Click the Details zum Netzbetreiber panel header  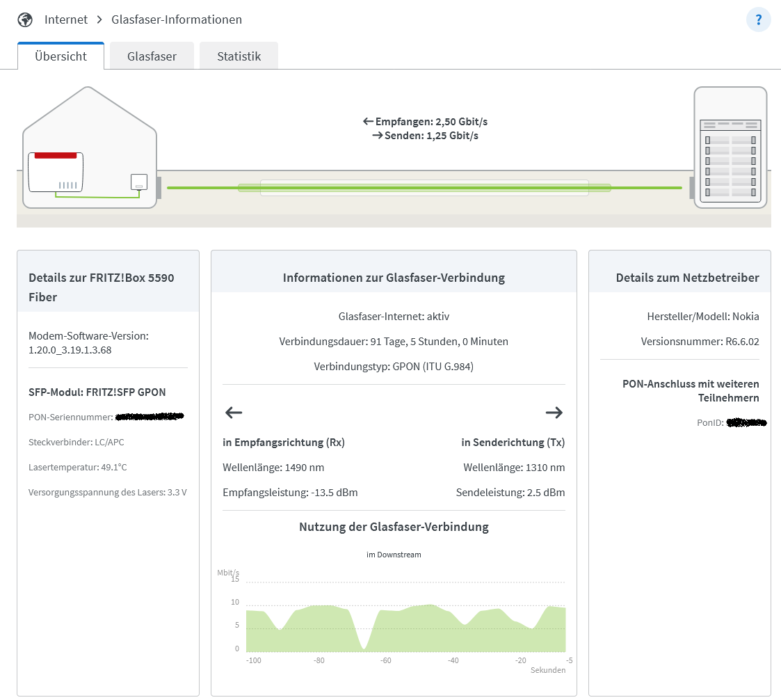pyautogui.click(x=679, y=278)
